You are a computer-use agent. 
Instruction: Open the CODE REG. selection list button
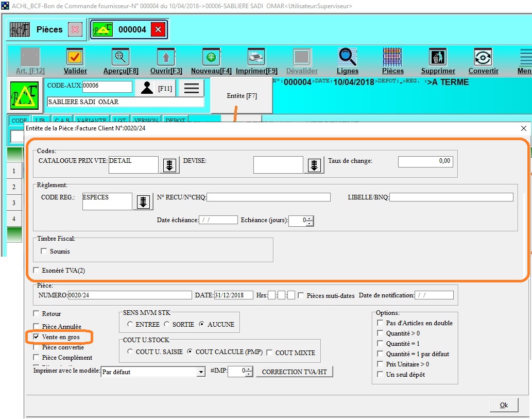[x=143, y=202]
